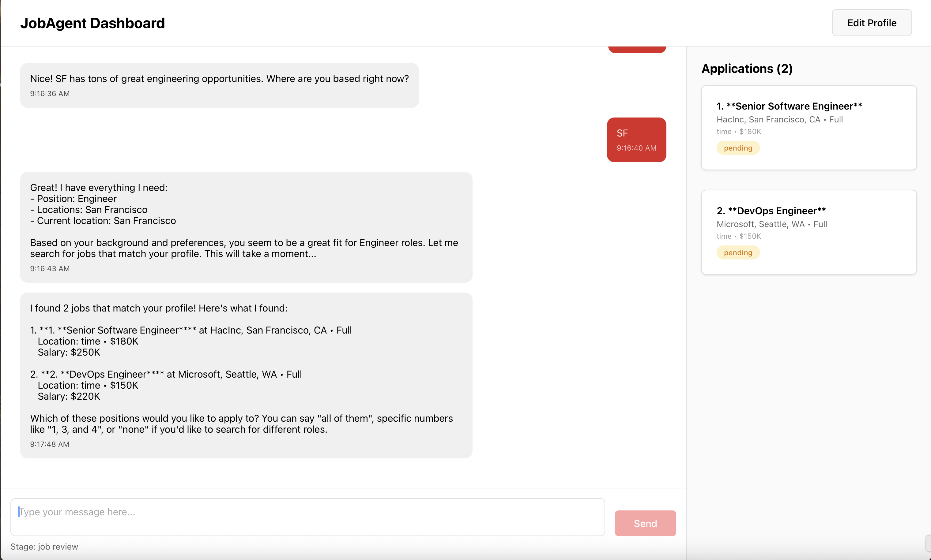The width and height of the screenshot is (931, 560).
Task: Select the user's SF message bubble
Action: (x=636, y=140)
